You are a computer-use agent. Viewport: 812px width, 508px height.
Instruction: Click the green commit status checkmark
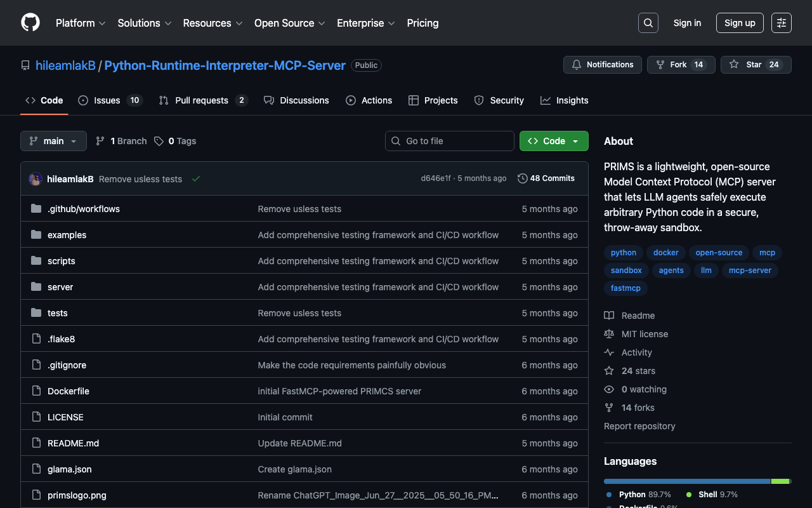pyautogui.click(x=196, y=179)
